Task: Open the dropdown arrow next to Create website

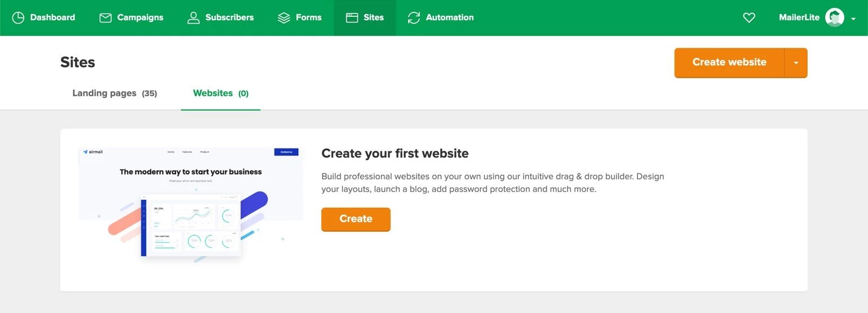Action: tap(796, 62)
